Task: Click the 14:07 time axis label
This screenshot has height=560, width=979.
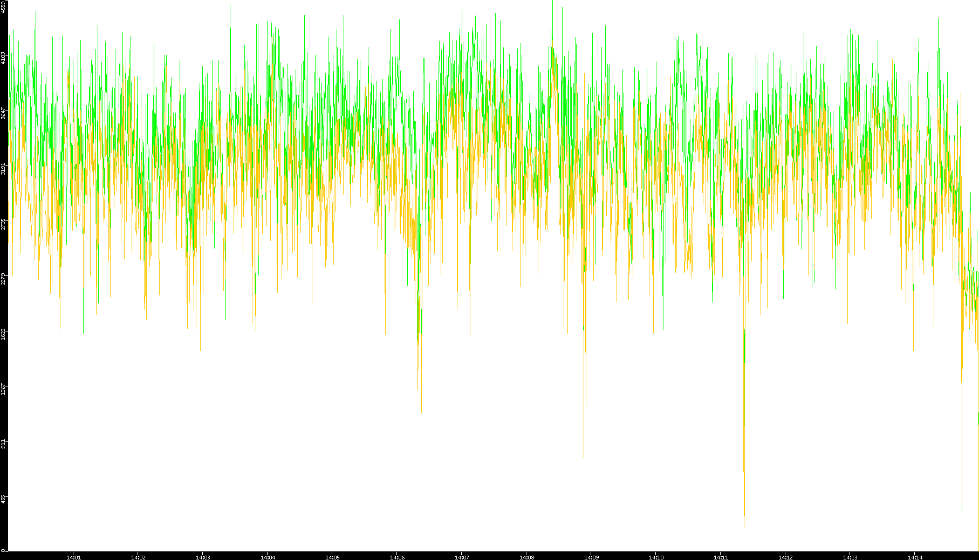Action: 462,557
